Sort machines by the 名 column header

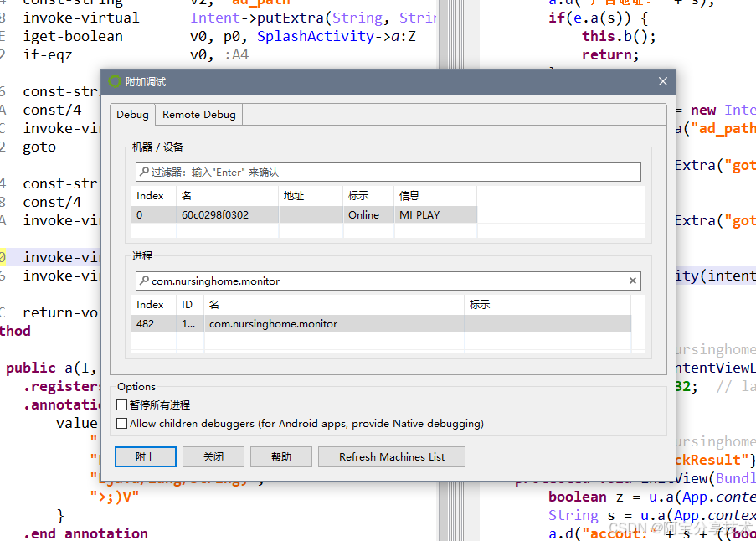point(227,196)
